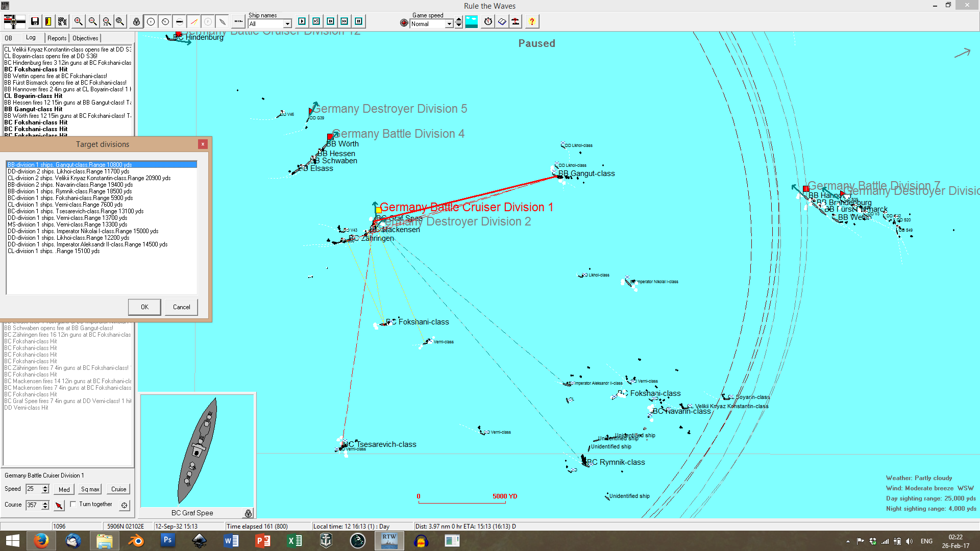Enable the Turn together checkbox
Image resolution: width=980 pixels, height=551 pixels.
click(73, 504)
